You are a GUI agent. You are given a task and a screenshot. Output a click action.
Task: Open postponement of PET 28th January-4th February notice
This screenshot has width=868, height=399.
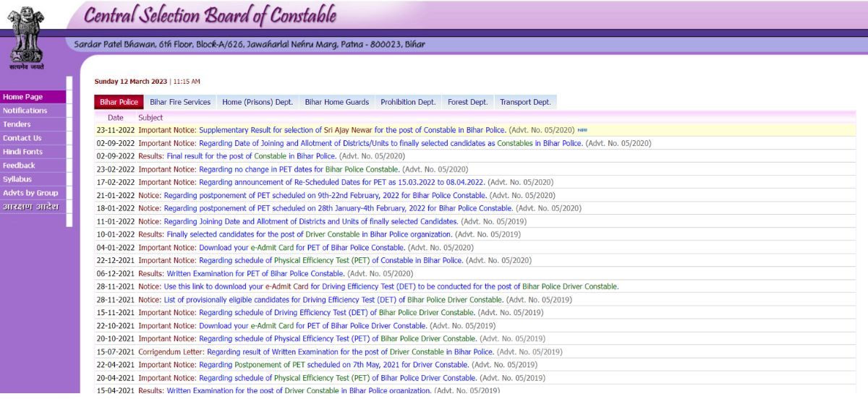pyautogui.click(x=338, y=208)
